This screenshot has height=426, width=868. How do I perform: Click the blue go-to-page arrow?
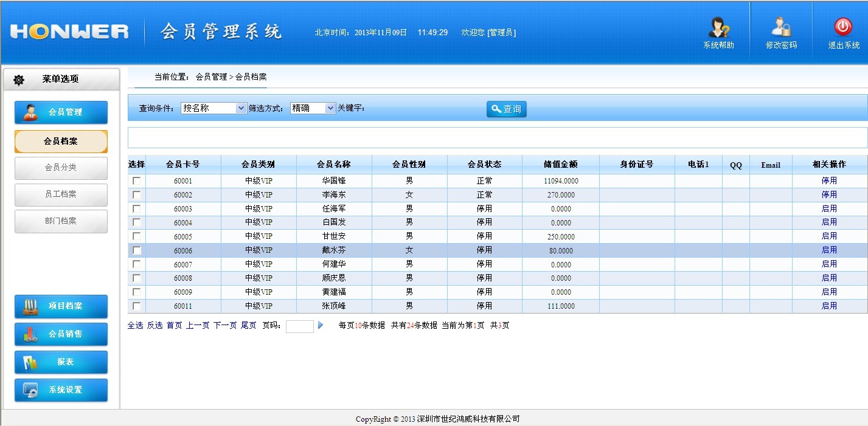pyautogui.click(x=321, y=326)
